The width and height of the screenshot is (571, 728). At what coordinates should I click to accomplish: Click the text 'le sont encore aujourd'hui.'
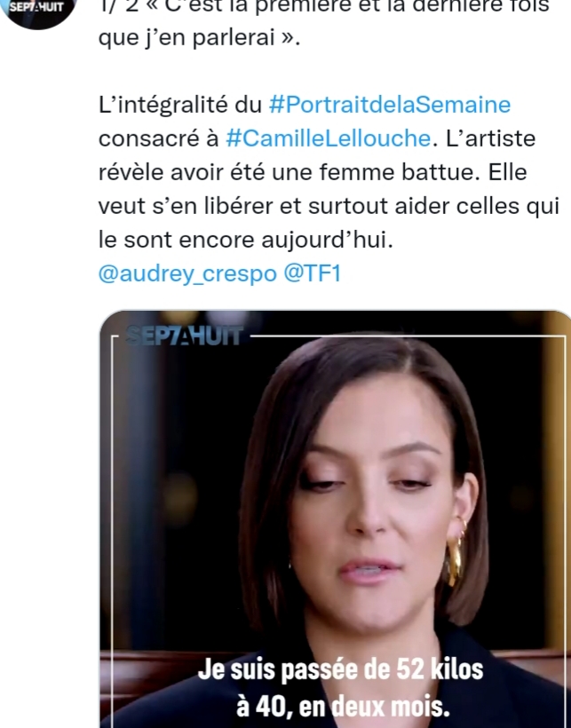[x=246, y=240]
